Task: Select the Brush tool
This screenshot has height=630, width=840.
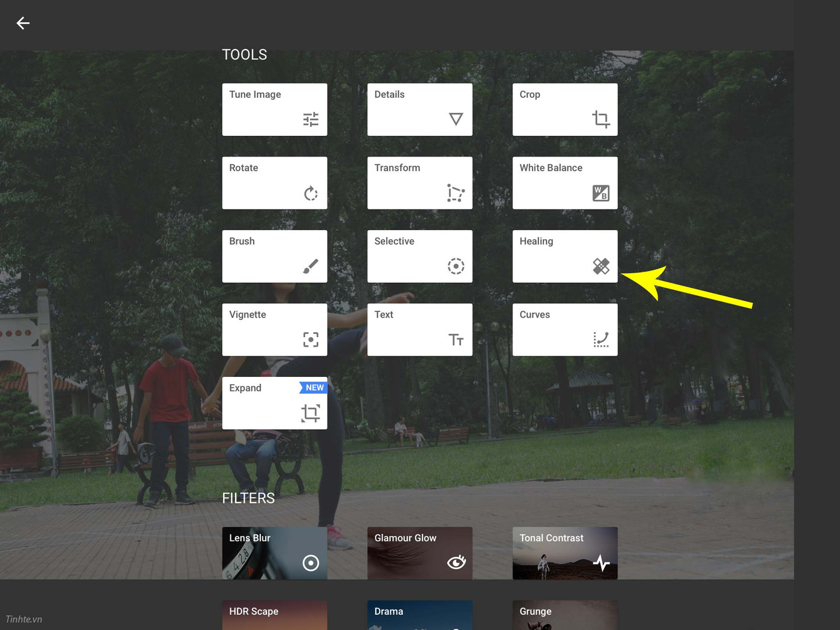Action: point(274,256)
